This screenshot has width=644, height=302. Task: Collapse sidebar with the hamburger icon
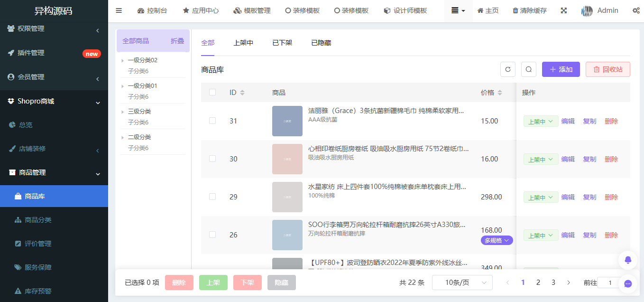click(119, 10)
